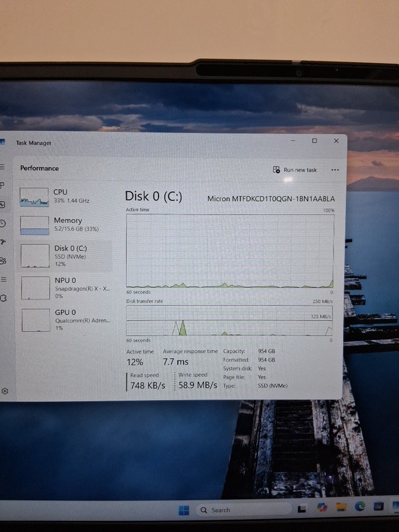399x532 pixels.
Task: Click the Run new task button
Action: [295, 170]
